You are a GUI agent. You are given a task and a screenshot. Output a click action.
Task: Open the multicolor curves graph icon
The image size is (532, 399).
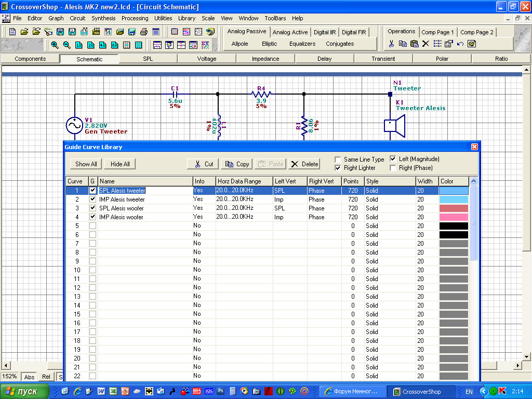pos(187,32)
